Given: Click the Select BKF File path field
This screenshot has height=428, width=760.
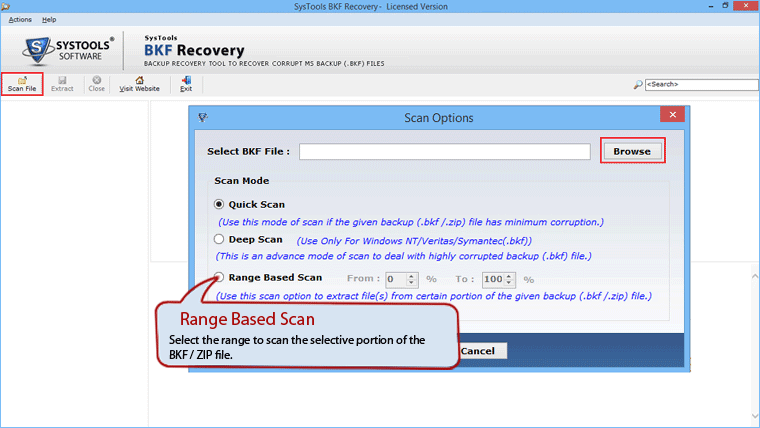Looking at the screenshot, I should click(444, 151).
